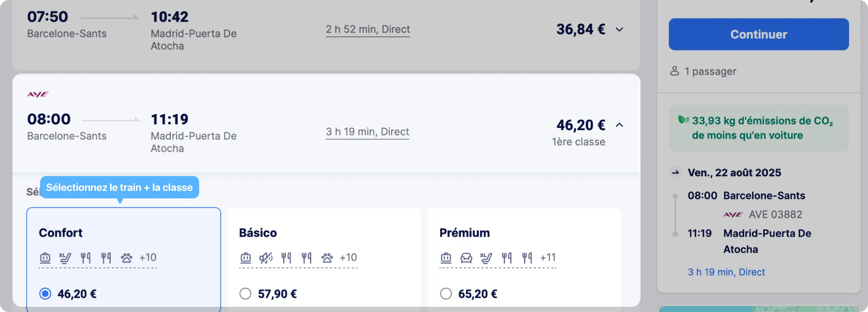This screenshot has height=312, width=868.
Task: Click the AVE logo on 08:00 train
Action: (38, 94)
